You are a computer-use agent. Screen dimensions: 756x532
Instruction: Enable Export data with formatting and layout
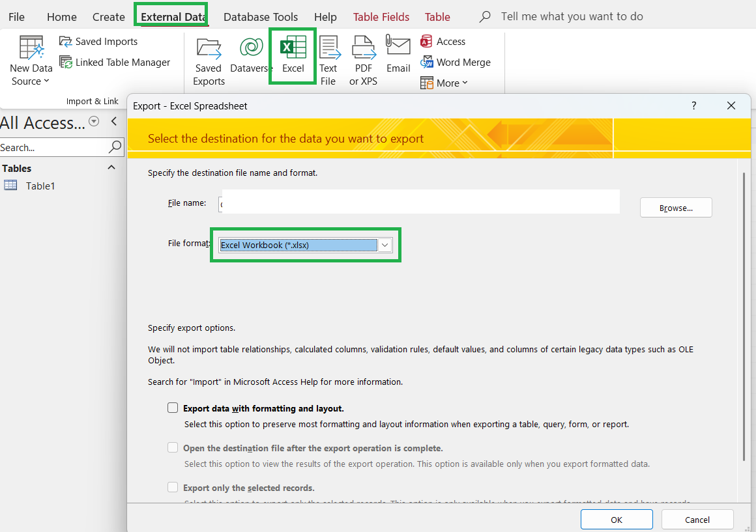pos(173,408)
